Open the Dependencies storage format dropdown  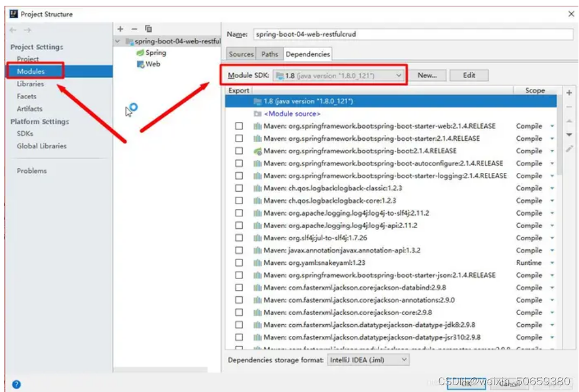coord(404,360)
